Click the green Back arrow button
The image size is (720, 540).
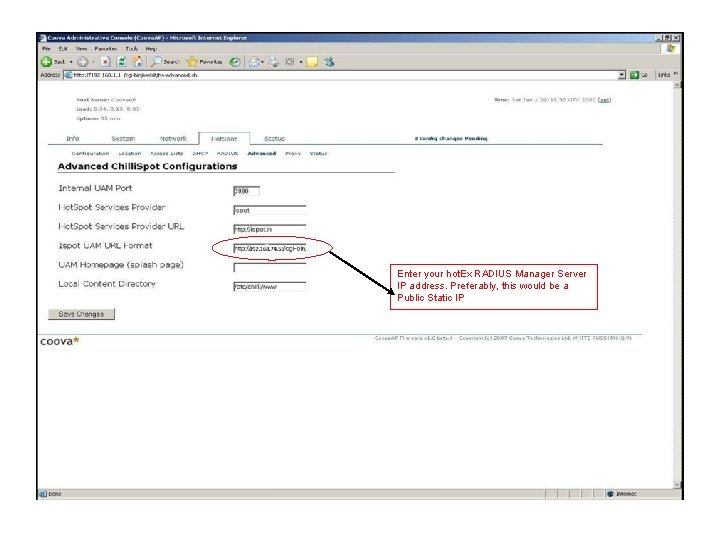point(46,62)
